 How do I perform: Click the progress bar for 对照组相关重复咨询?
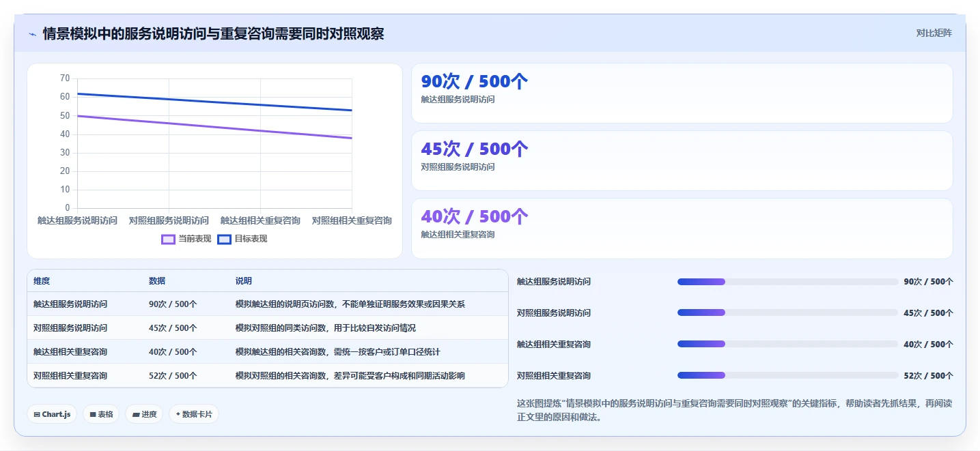point(788,376)
